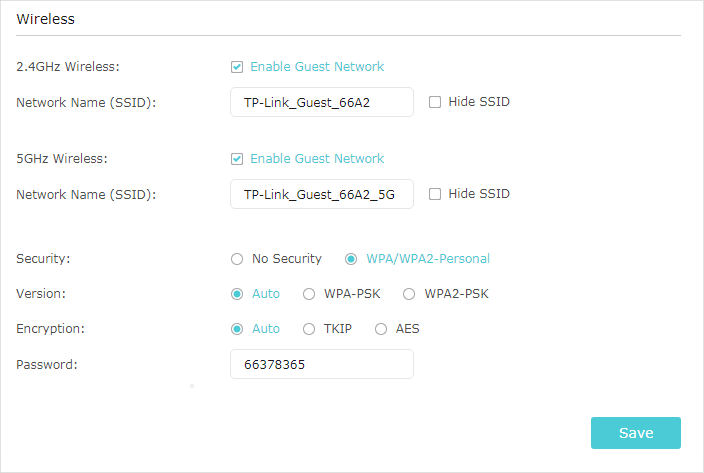Click the 5GHz Wireless label
Screen dimensions: 704x473
point(62,159)
